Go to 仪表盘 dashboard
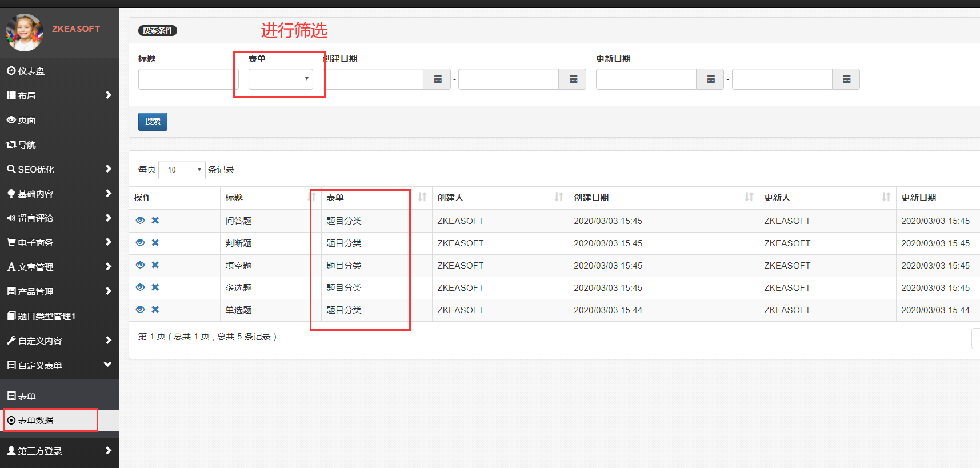The height and width of the screenshot is (468, 980). pyautogui.click(x=59, y=71)
